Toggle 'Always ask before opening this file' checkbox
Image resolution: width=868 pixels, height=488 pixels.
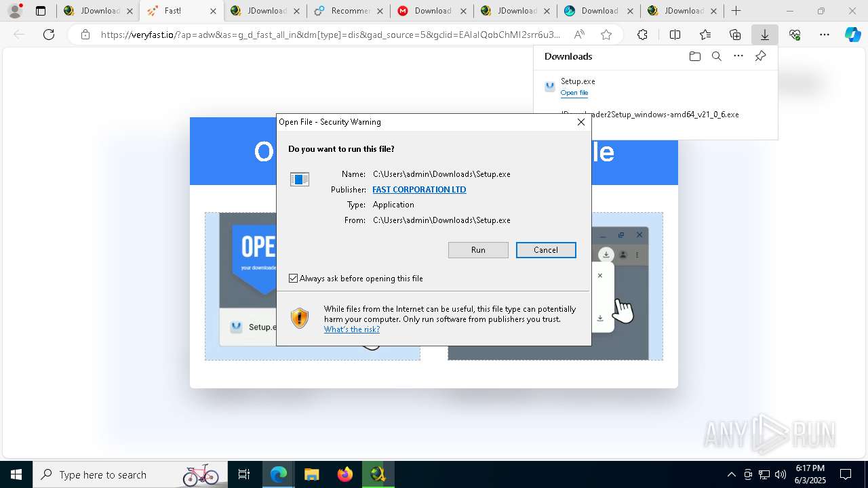click(x=294, y=279)
